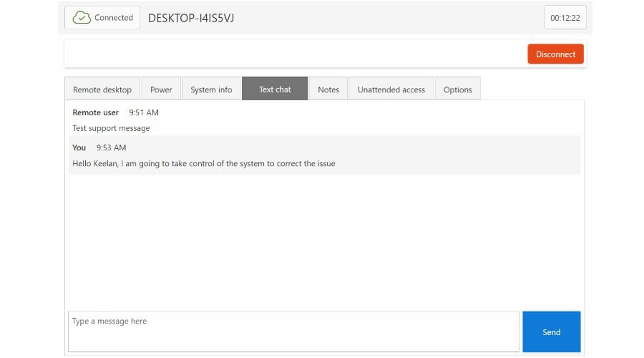The image size is (644, 358).
Task: Click the "You" sender label
Action: point(79,147)
